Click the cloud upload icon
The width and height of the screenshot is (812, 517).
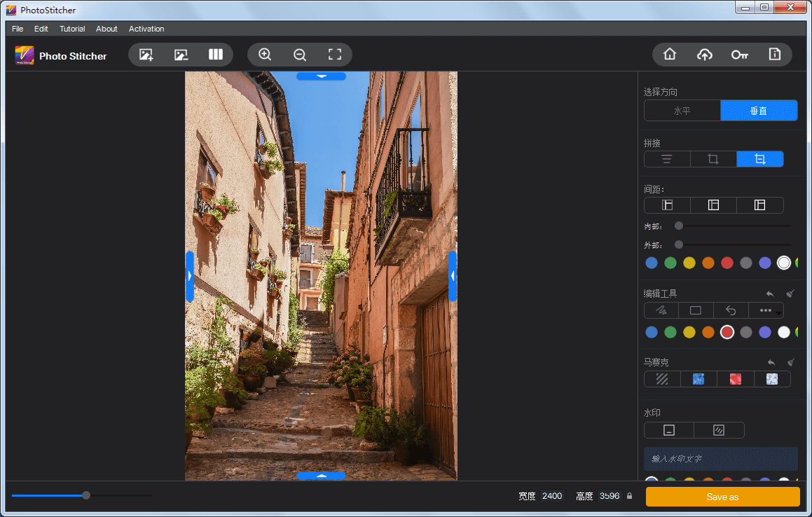point(705,55)
